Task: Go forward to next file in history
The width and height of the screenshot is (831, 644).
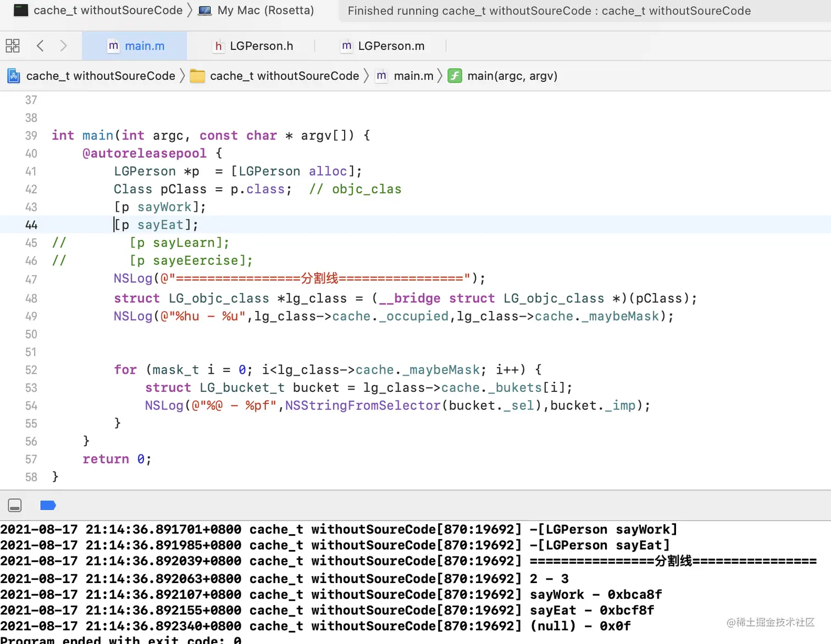Action: tap(63, 46)
